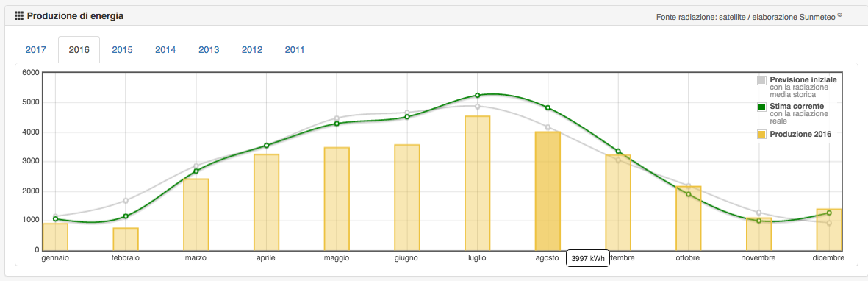Click the gray forecast point above febbraio

click(126, 201)
